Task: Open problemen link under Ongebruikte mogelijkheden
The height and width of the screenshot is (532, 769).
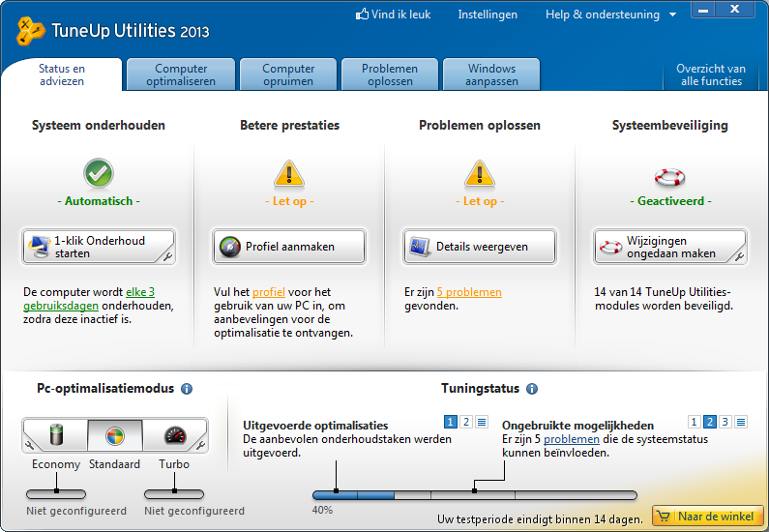Action: tap(572, 439)
